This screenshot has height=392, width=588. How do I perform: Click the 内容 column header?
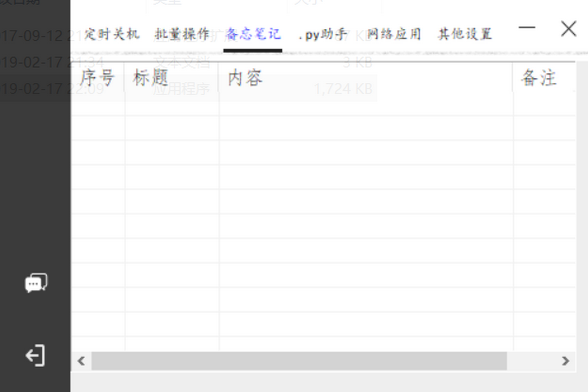click(245, 78)
